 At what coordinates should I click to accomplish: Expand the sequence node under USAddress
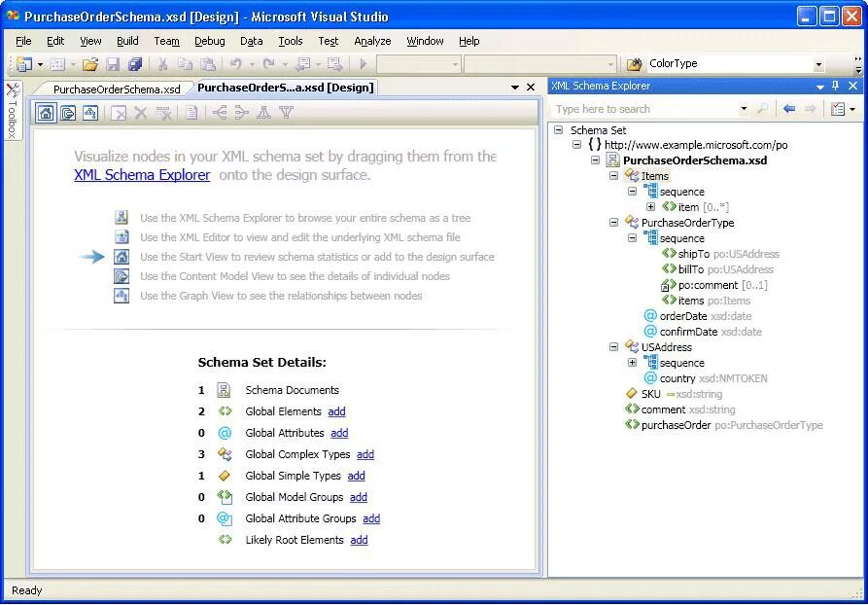tap(632, 363)
